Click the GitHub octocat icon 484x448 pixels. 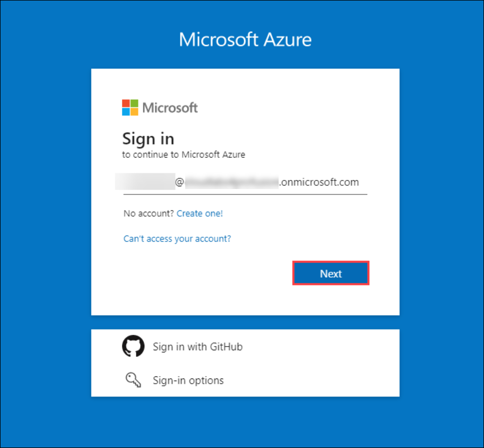[133, 346]
